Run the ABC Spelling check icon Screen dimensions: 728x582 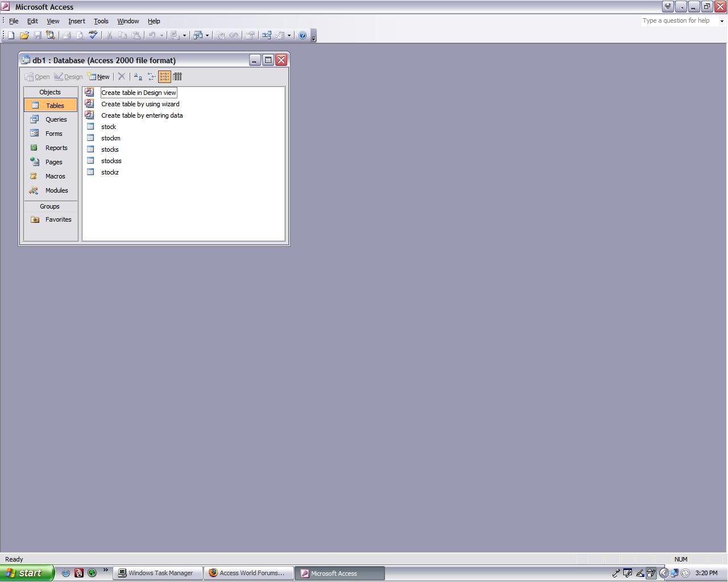[93, 35]
